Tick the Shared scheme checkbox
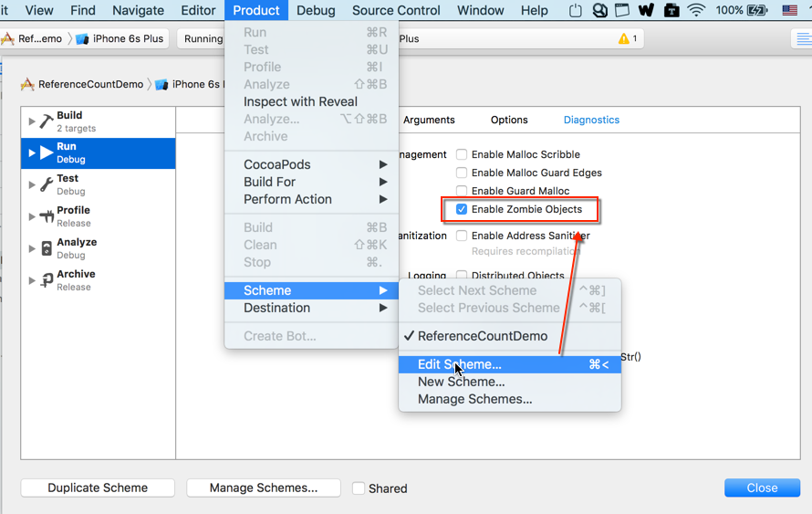The height and width of the screenshot is (514, 812). pyautogui.click(x=359, y=488)
